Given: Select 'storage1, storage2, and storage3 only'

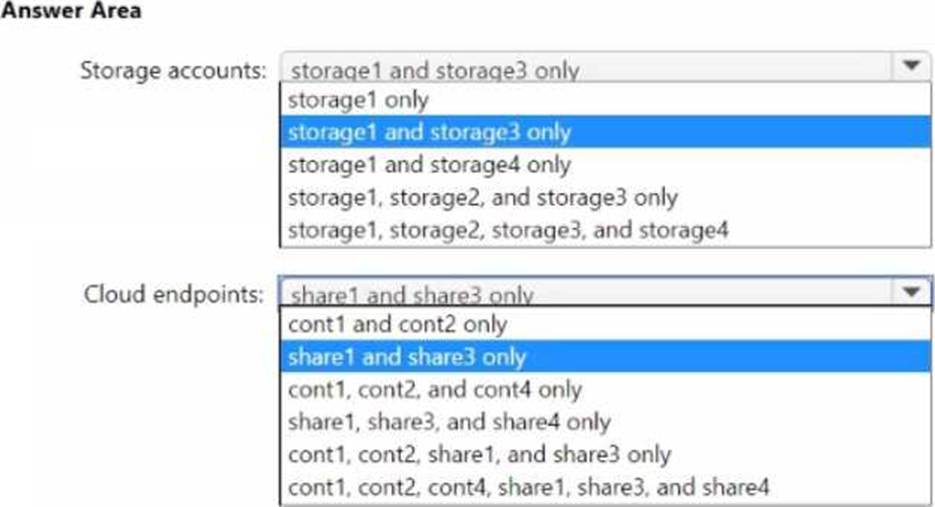Looking at the screenshot, I should coord(482,197).
